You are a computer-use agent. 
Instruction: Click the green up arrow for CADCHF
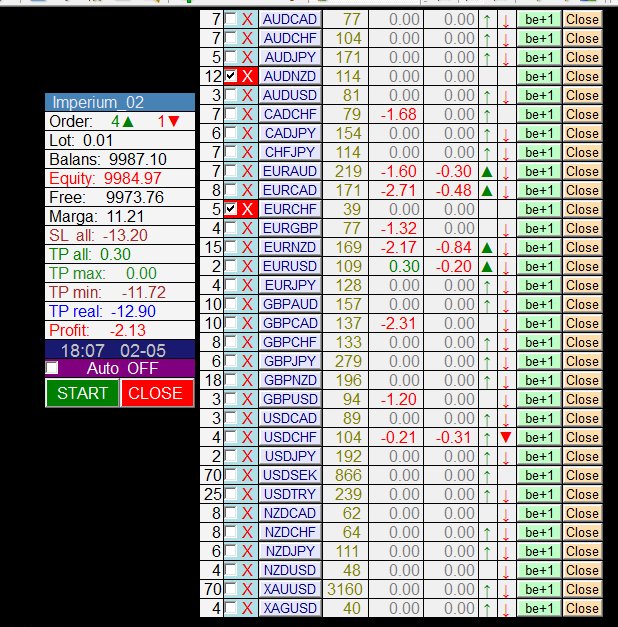point(487,115)
